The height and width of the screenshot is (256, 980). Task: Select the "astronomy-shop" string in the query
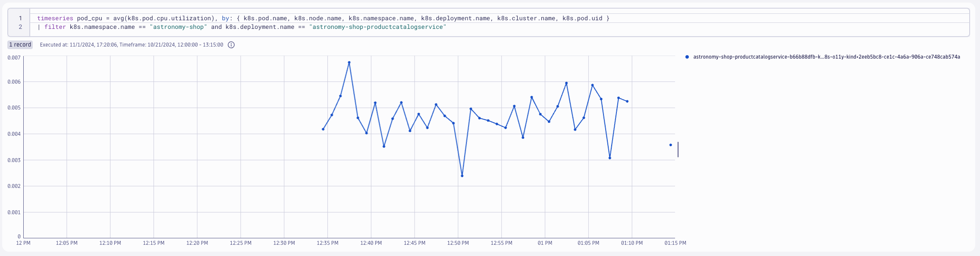pyautogui.click(x=179, y=27)
